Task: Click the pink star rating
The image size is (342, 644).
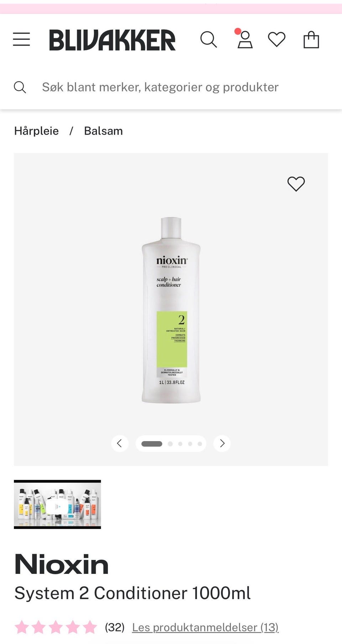Action: click(x=56, y=627)
